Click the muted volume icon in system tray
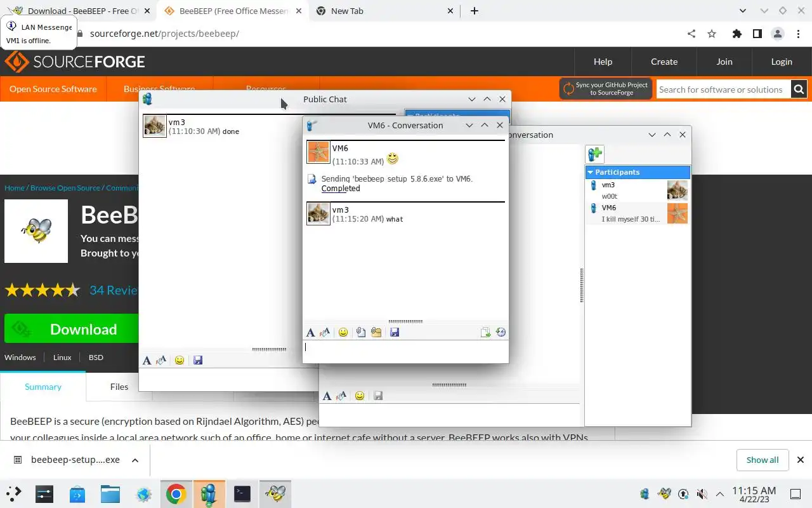Viewport: 812px width, 508px height. pos(702,494)
